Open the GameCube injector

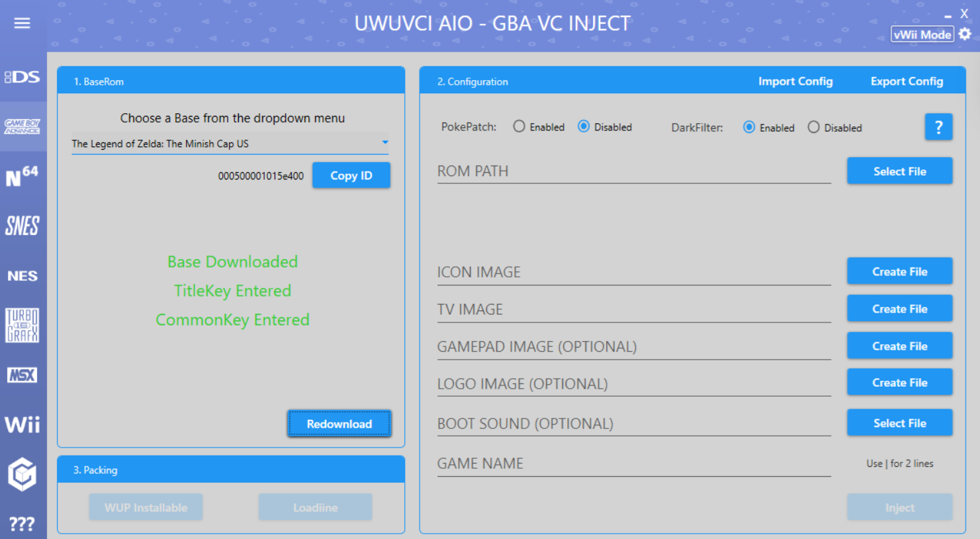pos(22,474)
